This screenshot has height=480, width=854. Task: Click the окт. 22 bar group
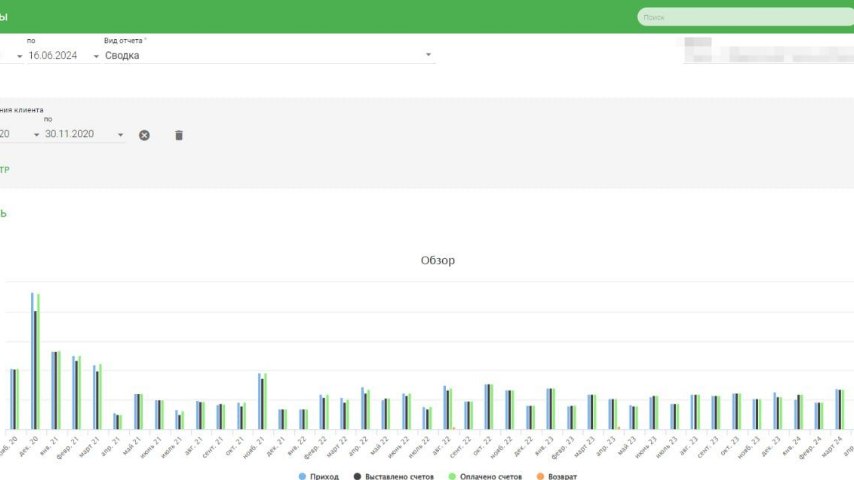(x=489, y=406)
